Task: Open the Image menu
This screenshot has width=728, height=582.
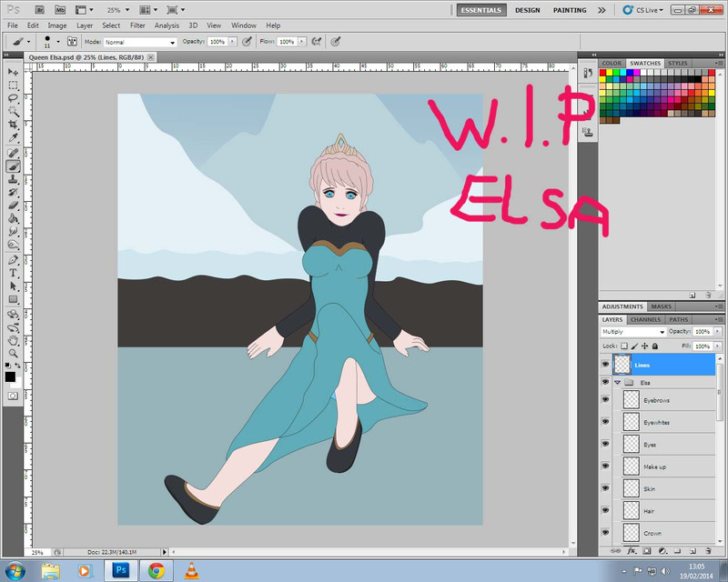Action: (57, 25)
